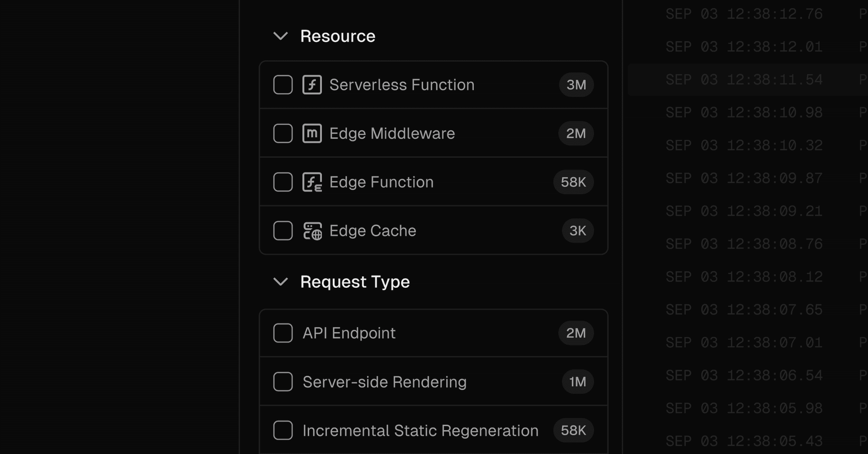Toggle the Edge Cache checkbox
The image size is (868, 454).
click(x=283, y=231)
